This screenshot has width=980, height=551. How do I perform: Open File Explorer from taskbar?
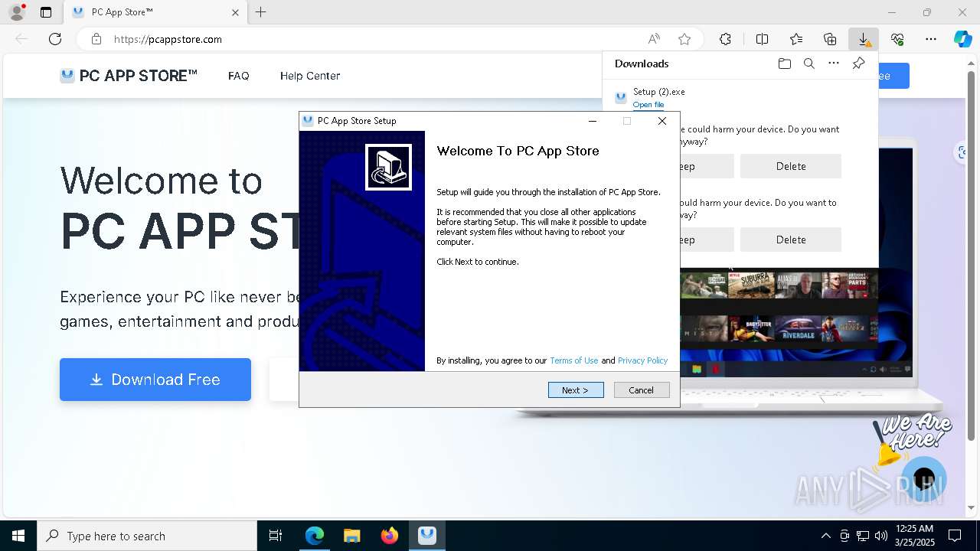(351, 536)
